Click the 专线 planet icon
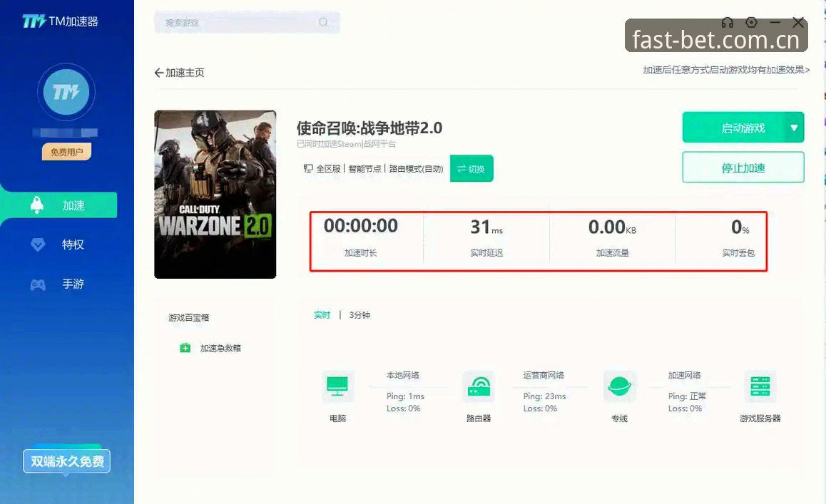The width and height of the screenshot is (826, 504). coord(619,386)
